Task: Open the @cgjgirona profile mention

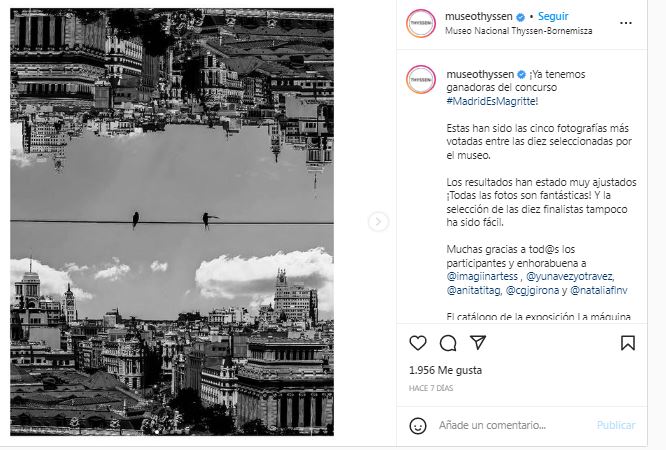Action: point(532,291)
